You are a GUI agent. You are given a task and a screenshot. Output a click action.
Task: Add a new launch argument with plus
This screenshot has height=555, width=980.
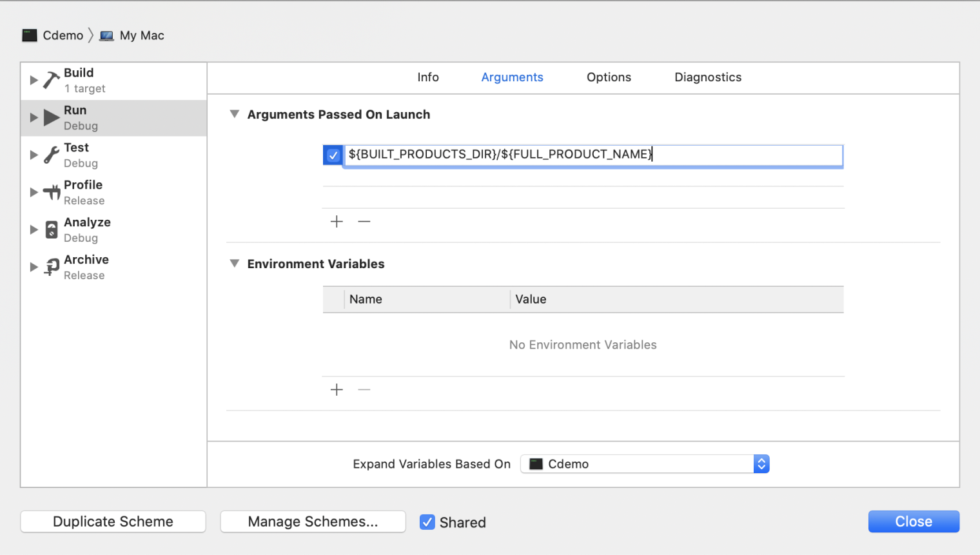[x=337, y=222]
